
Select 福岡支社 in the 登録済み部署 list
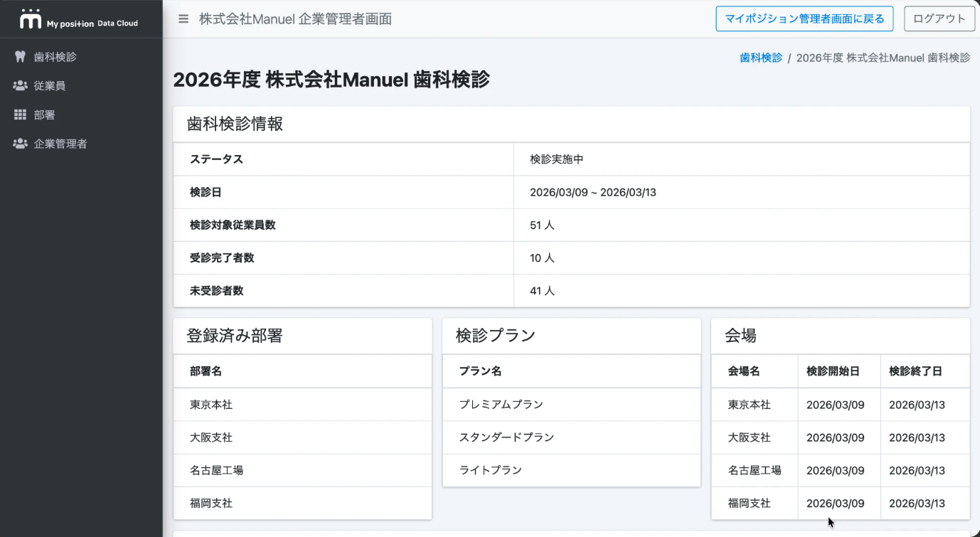(x=302, y=503)
